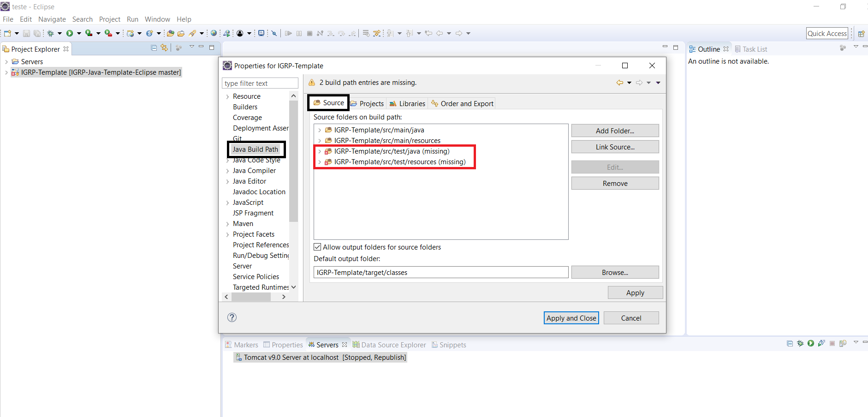Click the Apply and Close button
The width and height of the screenshot is (868, 417).
(571, 318)
